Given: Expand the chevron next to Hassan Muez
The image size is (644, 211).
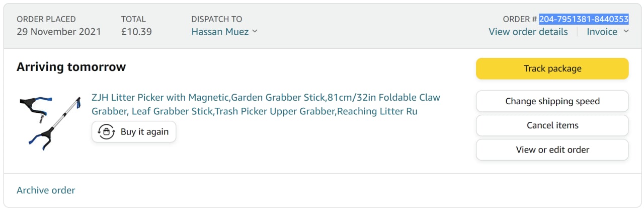Looking at the screenshot, I should [x=255, y=32].
